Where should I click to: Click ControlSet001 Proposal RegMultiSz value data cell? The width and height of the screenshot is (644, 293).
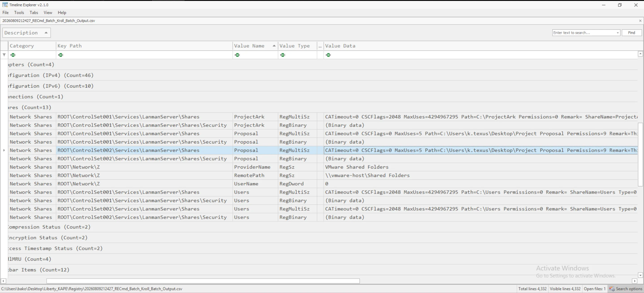[x=481, y=133]
